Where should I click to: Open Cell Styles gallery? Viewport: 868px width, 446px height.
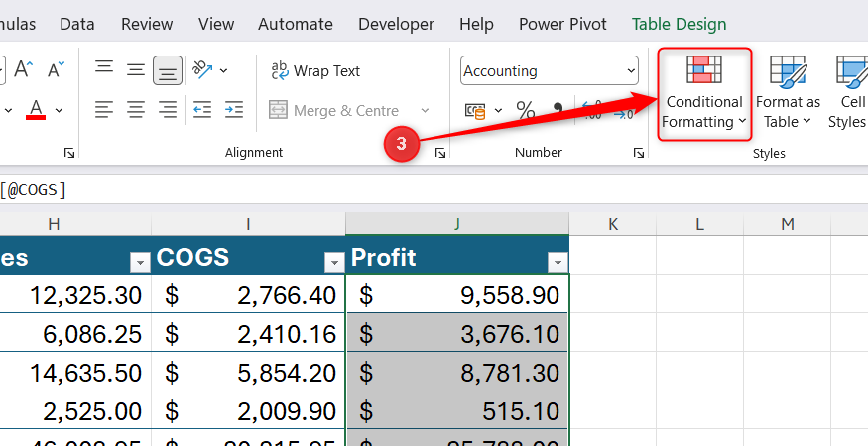tap(848, 93)
